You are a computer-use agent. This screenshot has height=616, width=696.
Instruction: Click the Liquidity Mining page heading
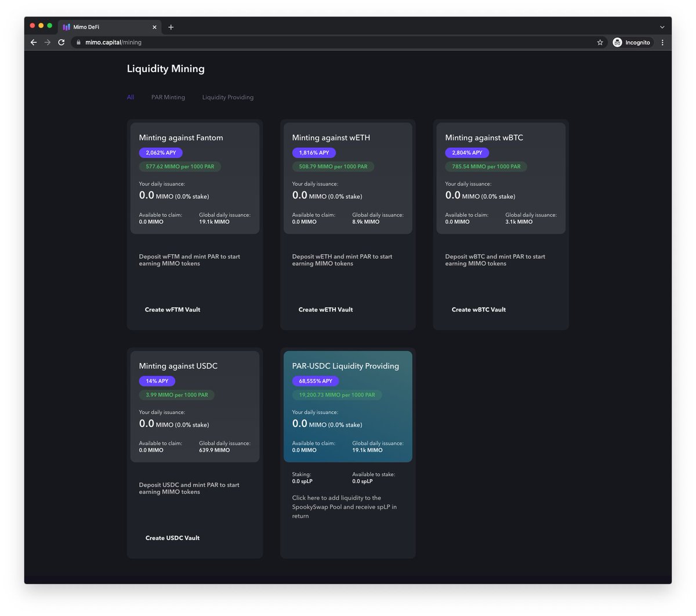(x=166, y=68)
